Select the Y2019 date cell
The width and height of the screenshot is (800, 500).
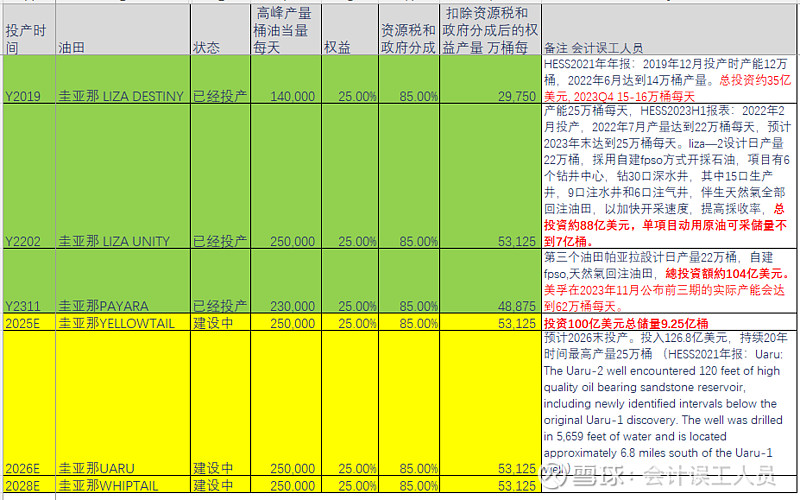coord(29,80)
